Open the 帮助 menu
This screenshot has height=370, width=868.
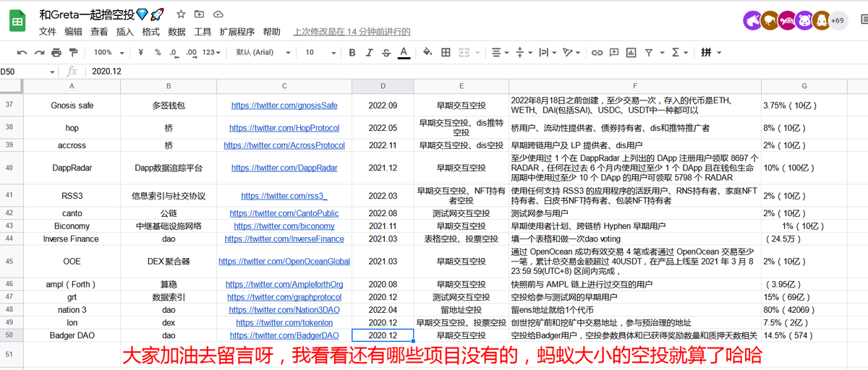click(x=271, y=32)
